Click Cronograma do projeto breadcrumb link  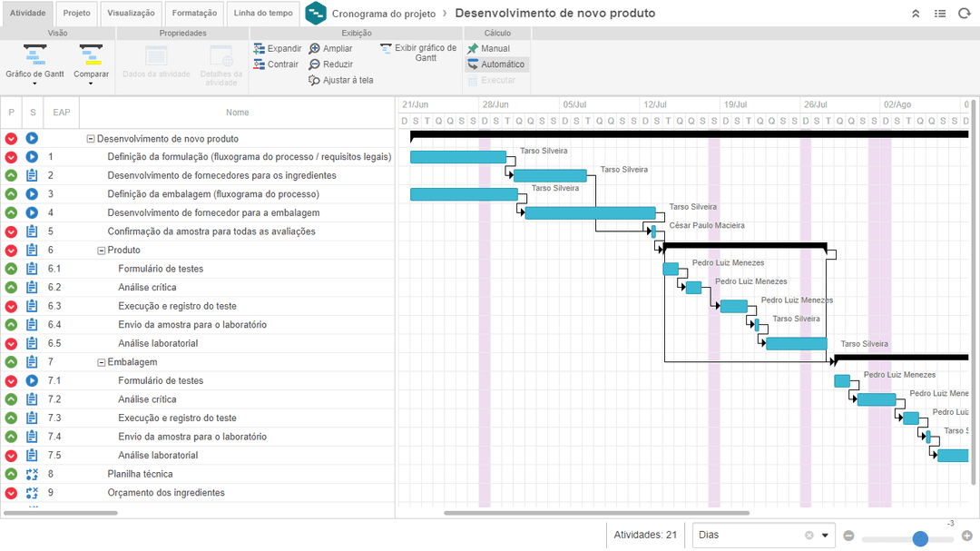click(x=384, y=14)
